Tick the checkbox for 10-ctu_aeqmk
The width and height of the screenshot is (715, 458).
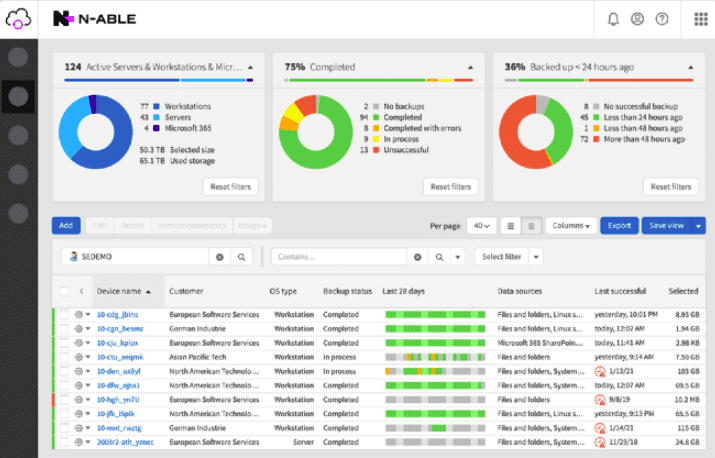pos(64,357)
